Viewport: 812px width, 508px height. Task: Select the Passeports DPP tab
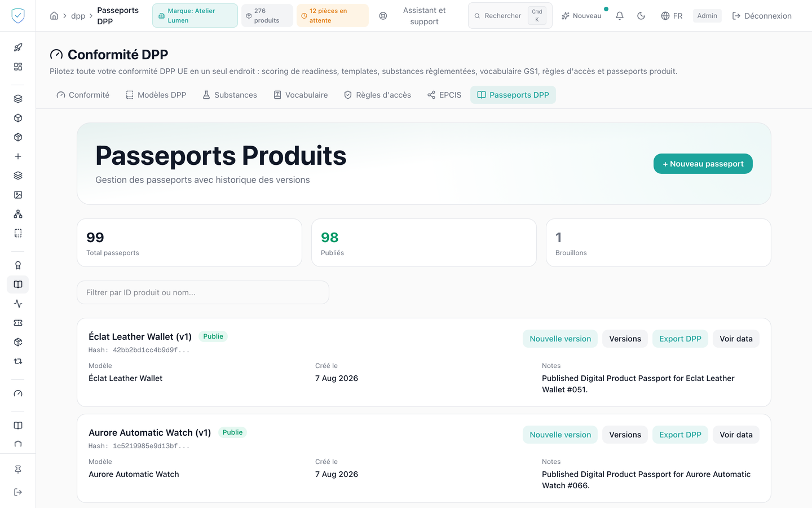point(513,95)
